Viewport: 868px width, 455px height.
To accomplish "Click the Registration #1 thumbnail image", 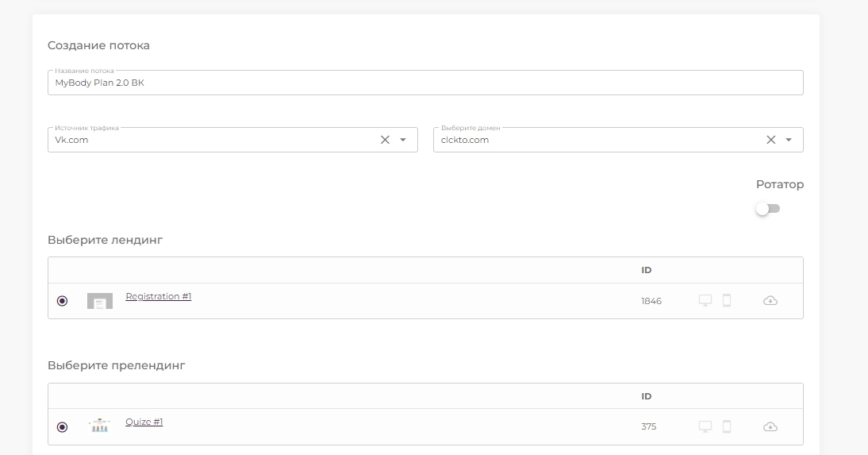I will (100, 301).
